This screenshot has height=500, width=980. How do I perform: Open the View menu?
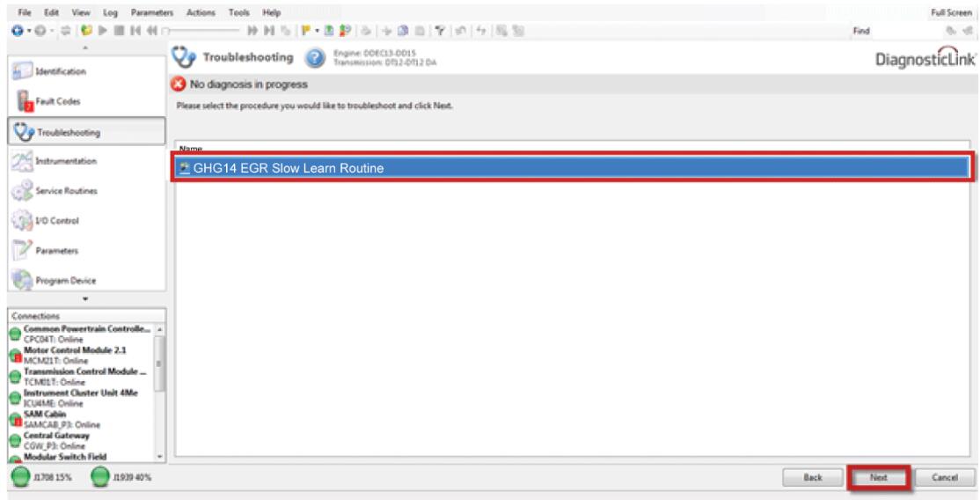[81, 12]
